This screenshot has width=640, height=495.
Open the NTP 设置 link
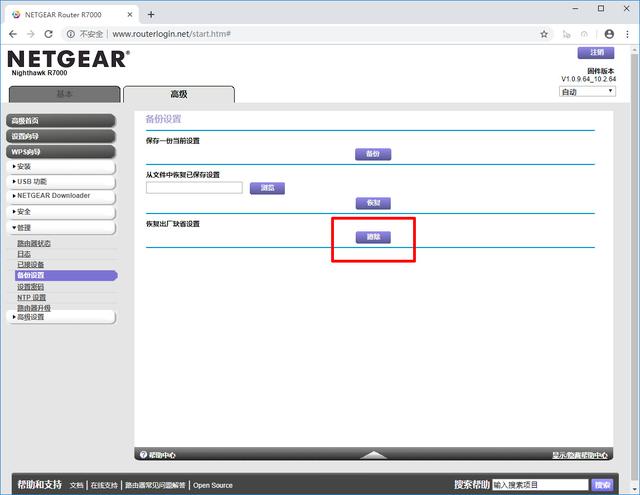tap(31, 297)
